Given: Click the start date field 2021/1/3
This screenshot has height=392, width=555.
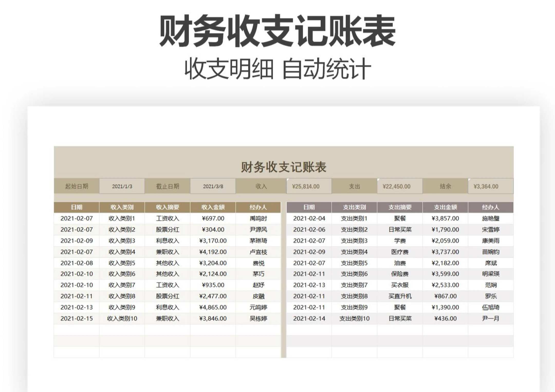Looking at the screenshot, I should pyautogui.click(x=122, y=186).
